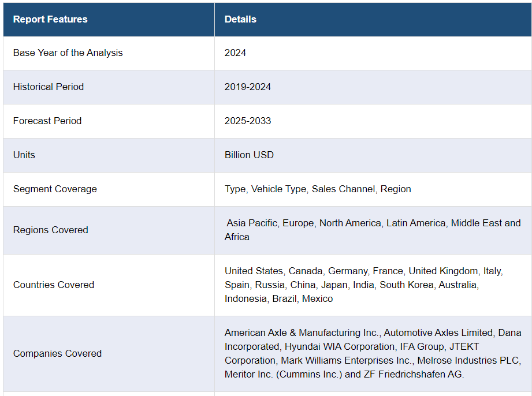Click the 2019-2024 historical period value
532x396 pixels.
point(248,87)
